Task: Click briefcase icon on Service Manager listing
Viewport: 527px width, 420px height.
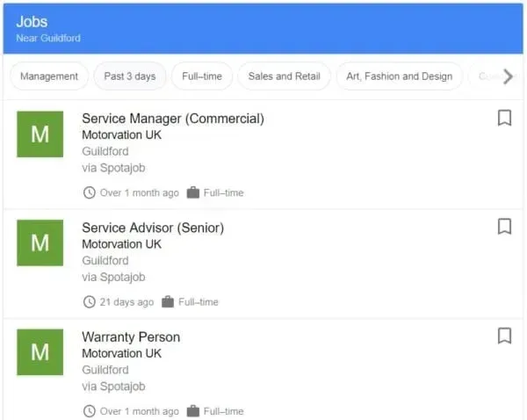Action: [x=193, y=192]
